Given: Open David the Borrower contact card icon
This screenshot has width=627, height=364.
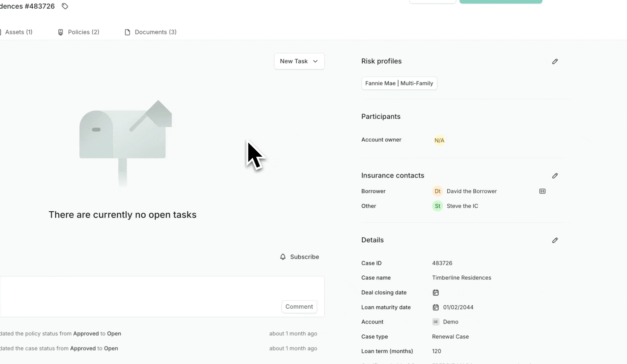Looking at the screenshot, I should point(542,191).
